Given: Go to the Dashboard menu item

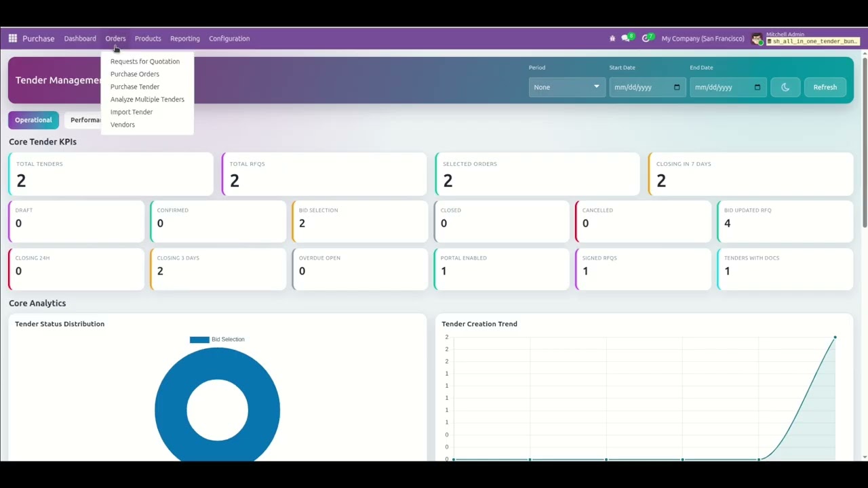Looking at the screenshot, I should point(80,39).
